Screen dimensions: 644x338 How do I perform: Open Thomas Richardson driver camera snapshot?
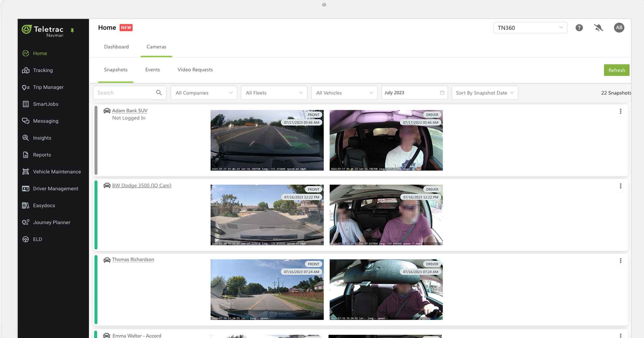click(386, 290)
